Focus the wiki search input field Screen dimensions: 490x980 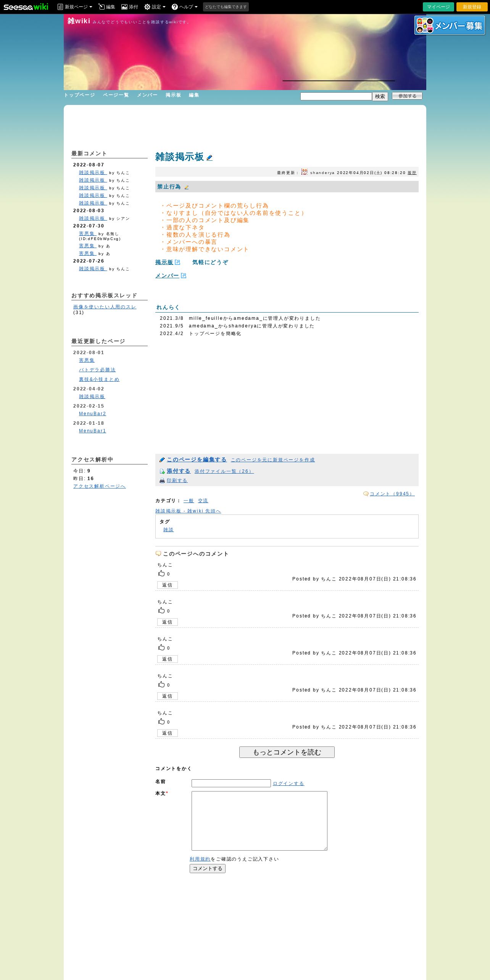[x=336, y=96]
